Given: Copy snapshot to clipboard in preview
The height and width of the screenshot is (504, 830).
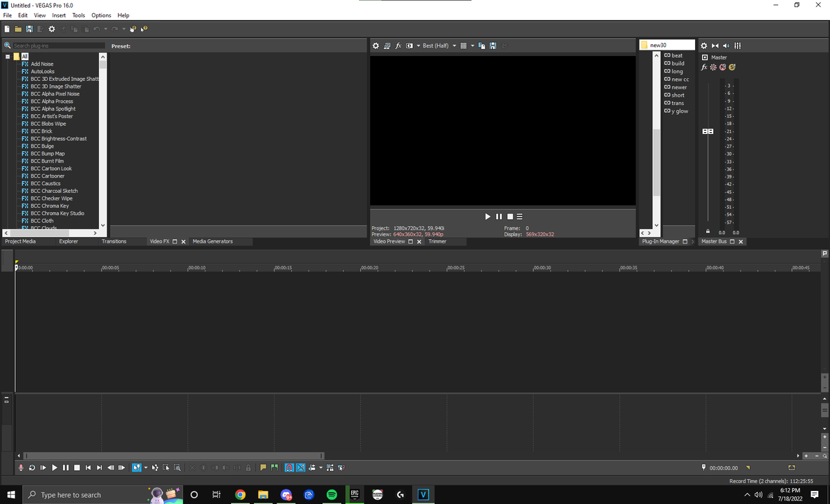Looking at the screenshot, I should (x=481, y=46).
